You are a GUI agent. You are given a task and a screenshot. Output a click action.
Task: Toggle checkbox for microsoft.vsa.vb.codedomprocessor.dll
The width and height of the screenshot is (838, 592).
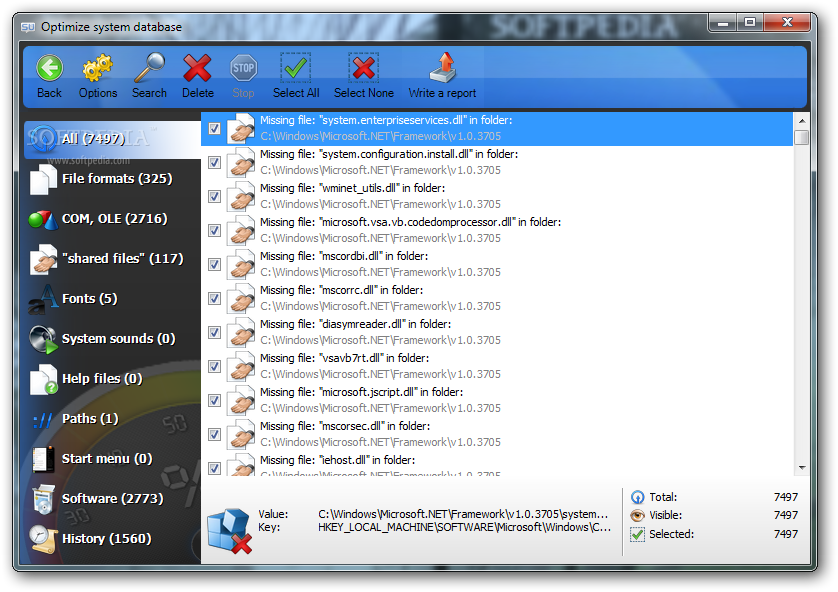[214, 230]
